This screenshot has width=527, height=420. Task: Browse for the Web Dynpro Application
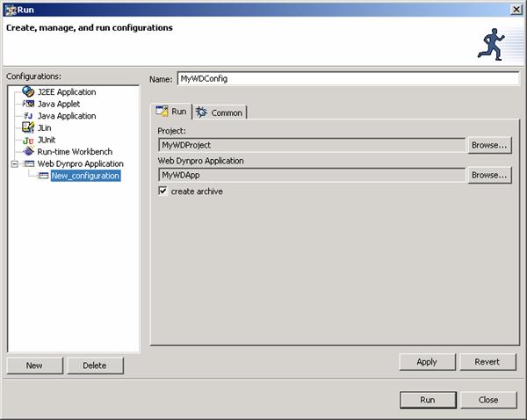[x=488, y=175]
